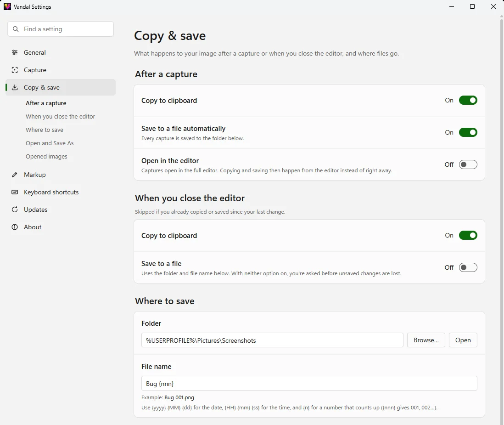The image size is (504, 425).
Task: Close the Vandal Settings window
Action: tap(493, 6)
